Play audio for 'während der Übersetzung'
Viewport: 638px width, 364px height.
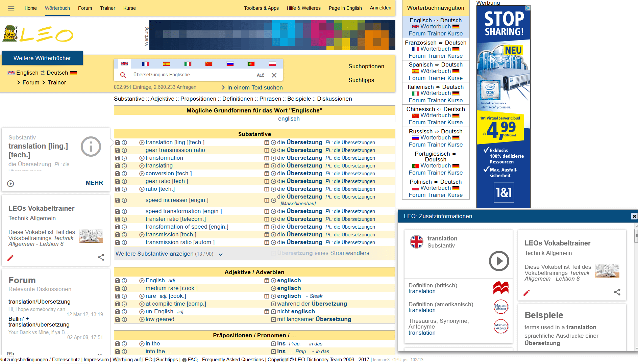point(273,304)
